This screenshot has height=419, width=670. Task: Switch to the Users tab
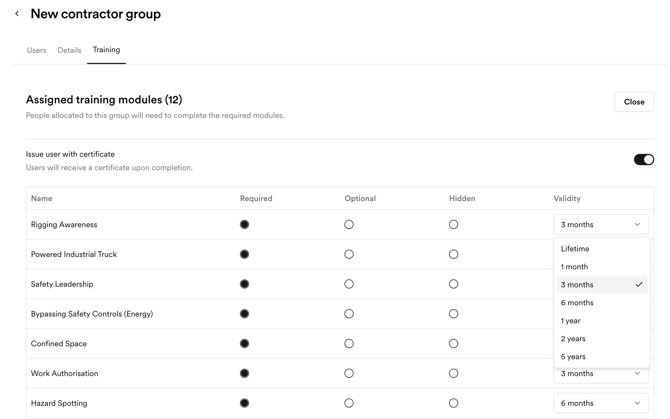point(36,50)
